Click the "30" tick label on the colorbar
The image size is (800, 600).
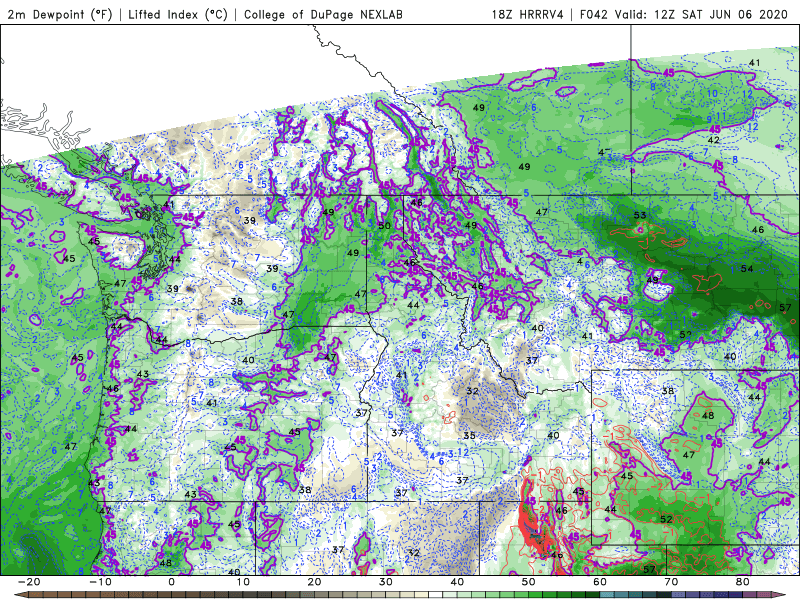click(386, 582)
